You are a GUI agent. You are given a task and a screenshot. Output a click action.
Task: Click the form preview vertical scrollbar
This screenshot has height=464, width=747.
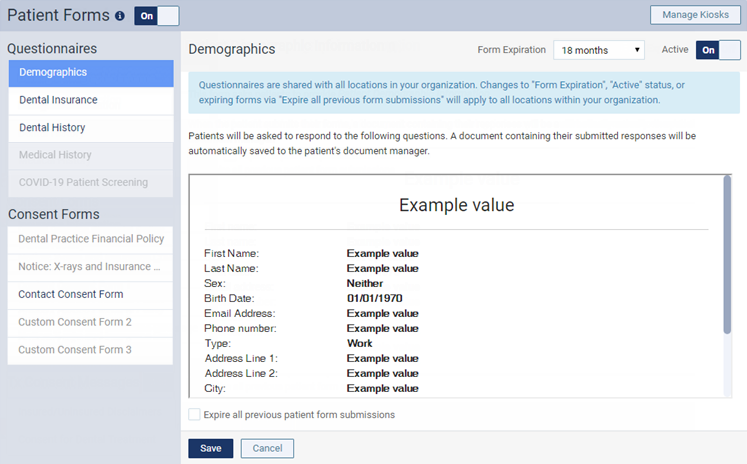pos(727,255)
